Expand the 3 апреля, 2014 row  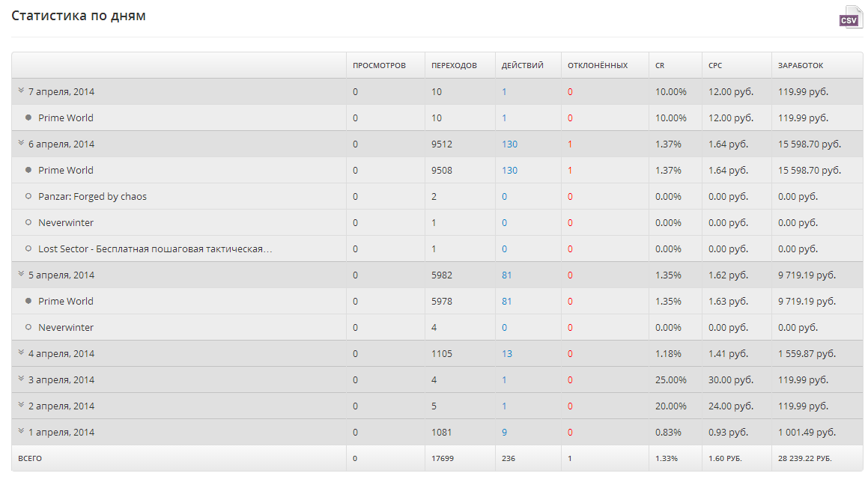[x=22, y=379]
